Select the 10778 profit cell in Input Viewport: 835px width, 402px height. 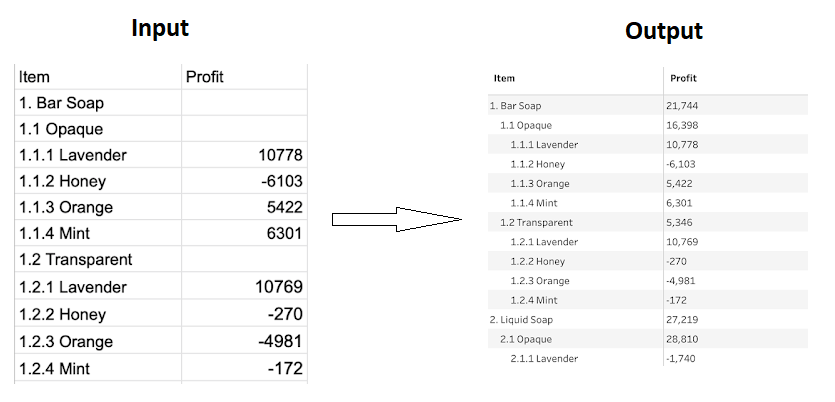279,155
